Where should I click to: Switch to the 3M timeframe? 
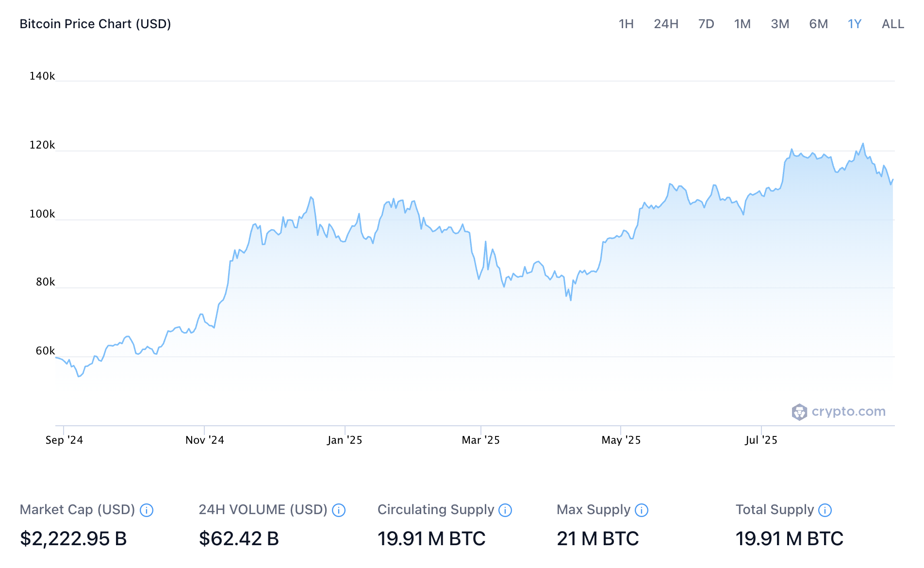pyautogui.click(x=780, y=24)
